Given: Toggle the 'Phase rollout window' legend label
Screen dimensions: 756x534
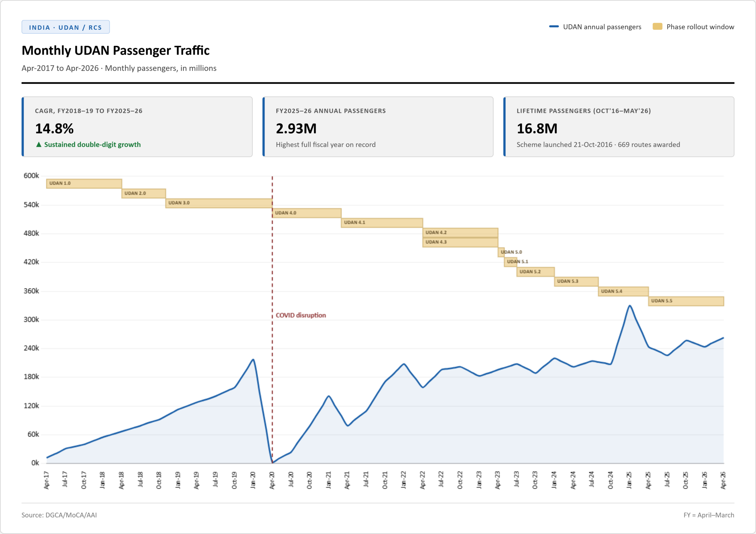Looking at the screenshot, I should point(700,27).
